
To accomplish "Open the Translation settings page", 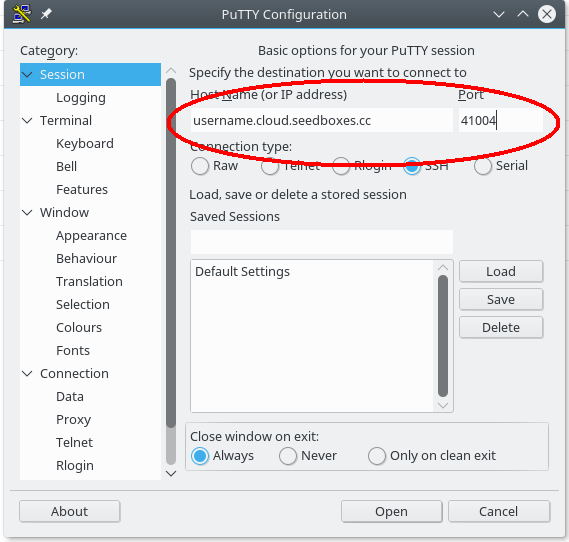I will pyautogui.click(x=89, y=282).
